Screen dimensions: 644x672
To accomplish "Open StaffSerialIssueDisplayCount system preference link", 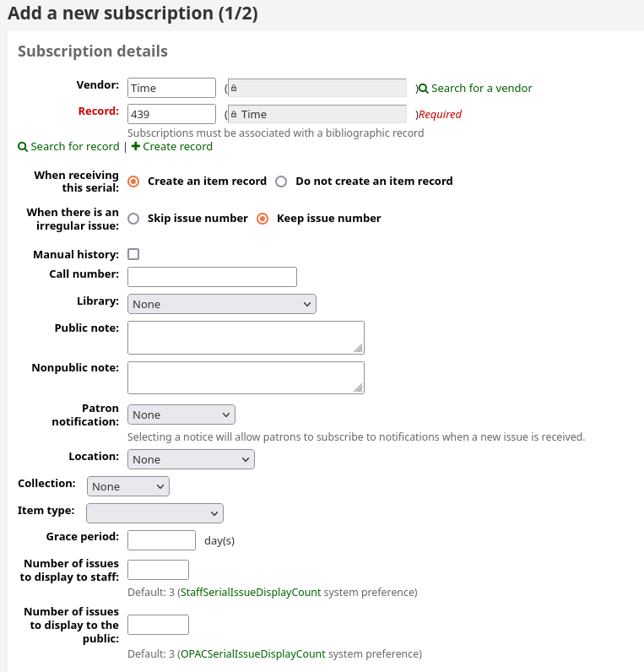I will point(251,593).
